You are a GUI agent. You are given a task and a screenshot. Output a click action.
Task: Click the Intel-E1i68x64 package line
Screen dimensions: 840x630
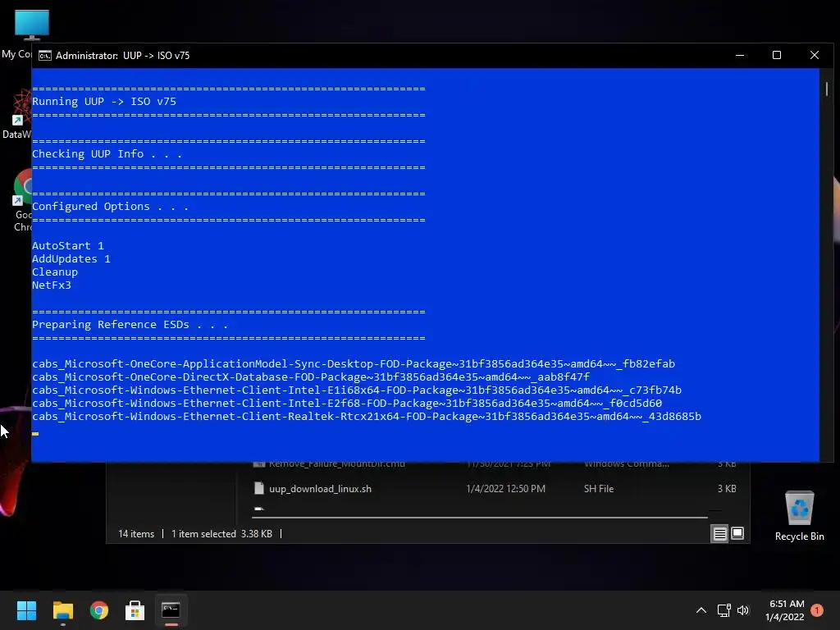(357, 390)
